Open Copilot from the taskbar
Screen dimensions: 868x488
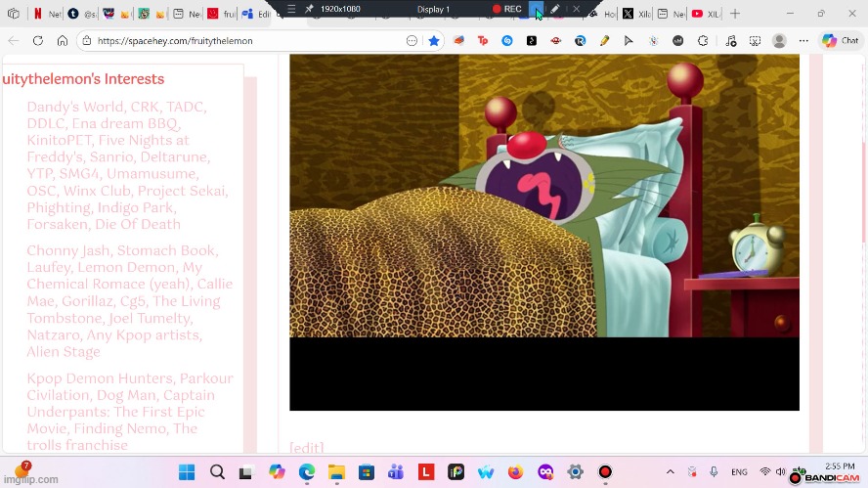(277, 472)
